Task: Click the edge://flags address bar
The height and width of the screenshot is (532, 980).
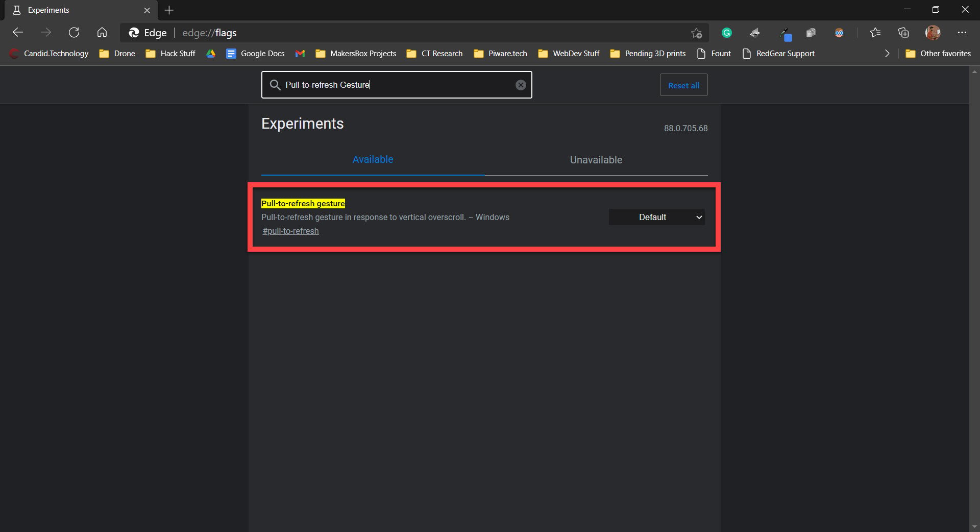Action: (x=413, y=33)
